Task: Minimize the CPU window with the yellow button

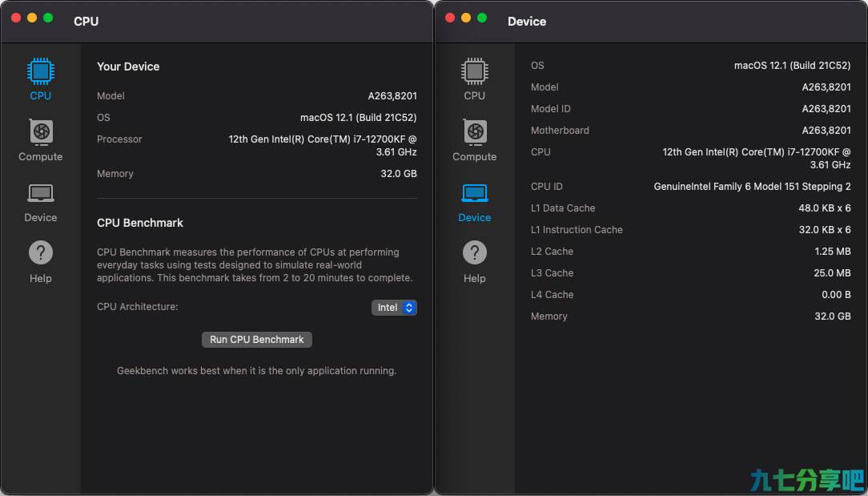Action: 32,18
